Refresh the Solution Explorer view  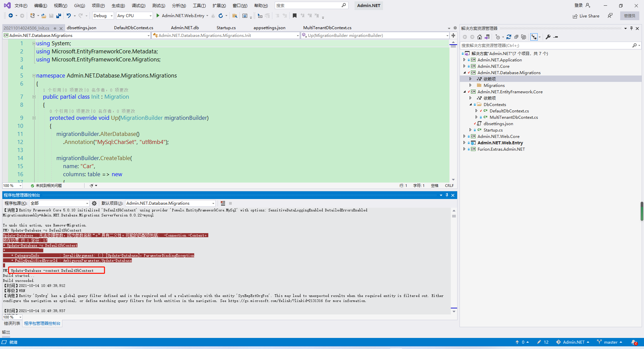click(x=509, y=37)
